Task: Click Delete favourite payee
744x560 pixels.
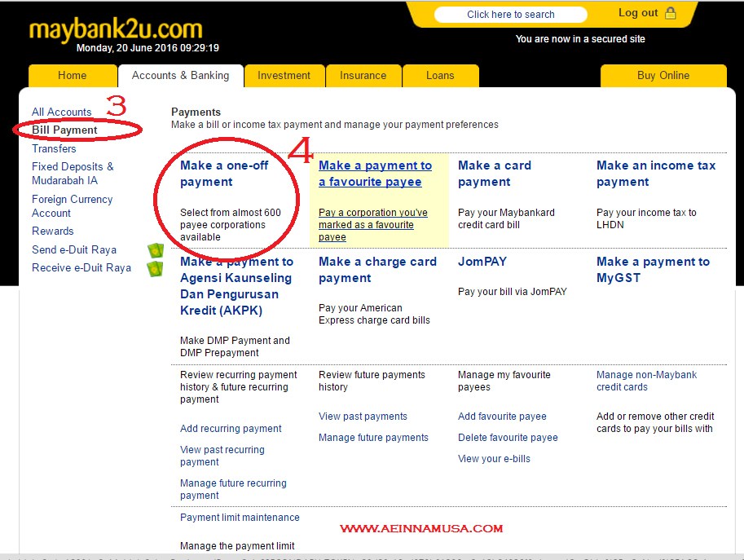Action: point(508,438)
